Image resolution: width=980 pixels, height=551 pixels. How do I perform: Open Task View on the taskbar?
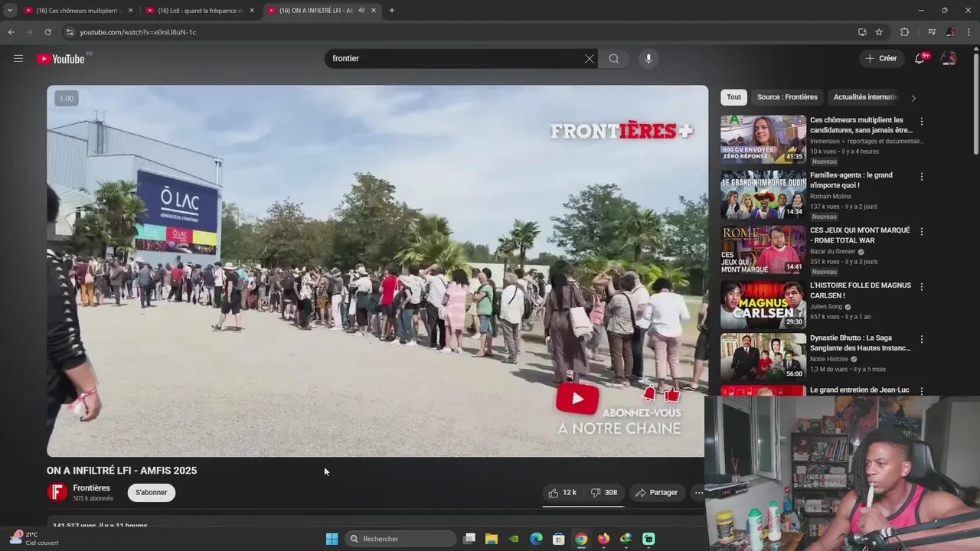point(469,539)
